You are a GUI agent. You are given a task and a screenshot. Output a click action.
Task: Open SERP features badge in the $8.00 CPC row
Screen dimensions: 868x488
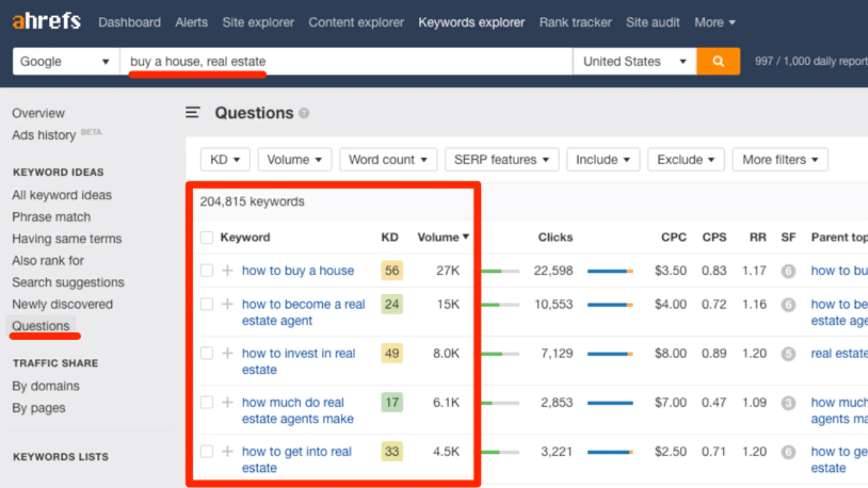(788, 353)
